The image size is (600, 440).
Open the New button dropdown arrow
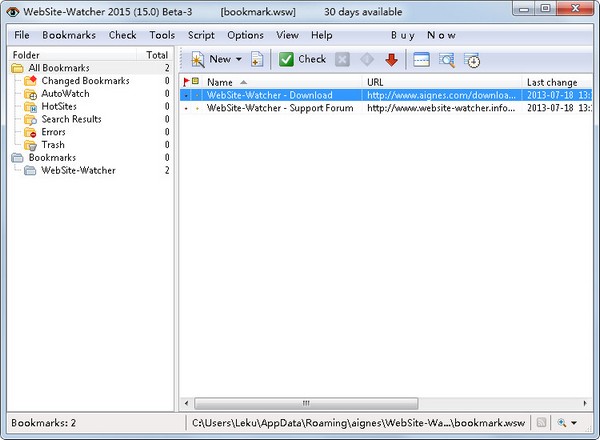(x=239, y=59)
